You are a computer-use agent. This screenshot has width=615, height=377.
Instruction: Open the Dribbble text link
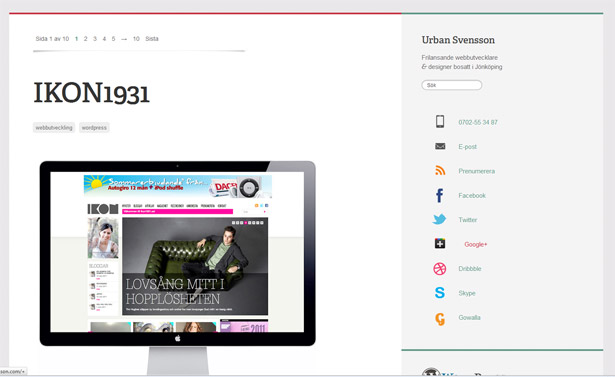pyautogui.click(x=469, y=269)
